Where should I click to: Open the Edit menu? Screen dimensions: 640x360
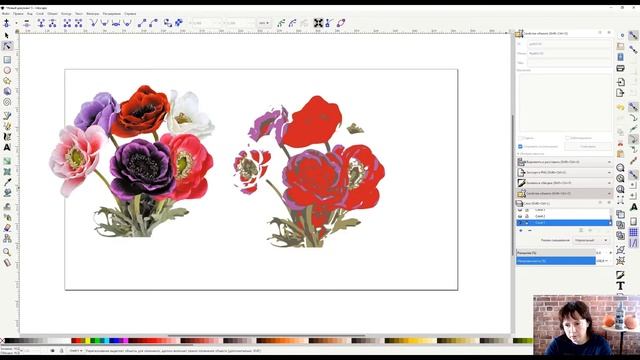click(x=18, y=13)
